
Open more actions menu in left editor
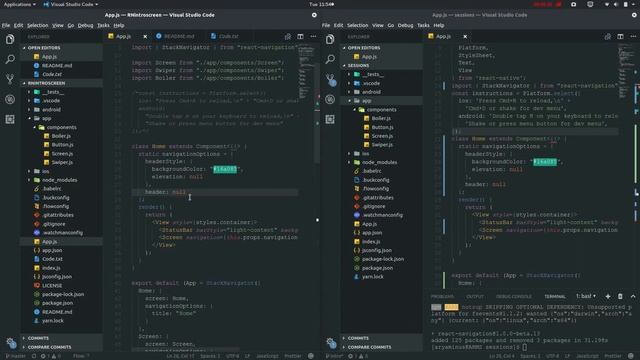[313, 36]
